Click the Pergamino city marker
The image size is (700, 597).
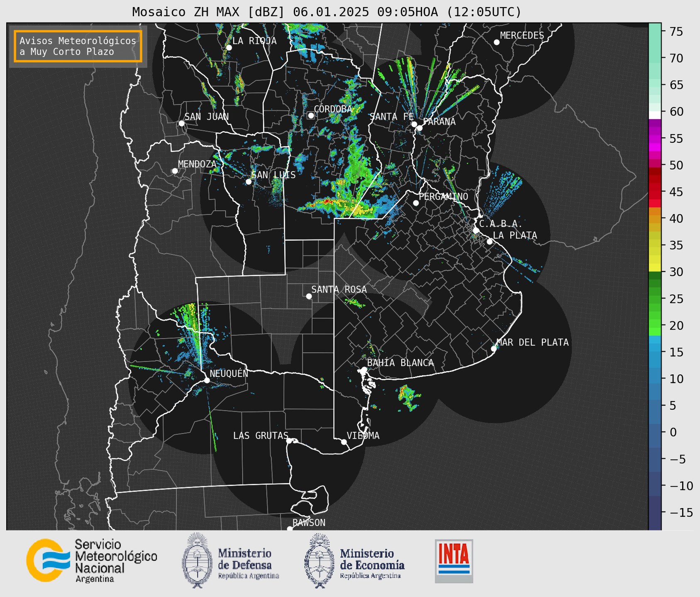pyautogui.click(x=416, y=203)
